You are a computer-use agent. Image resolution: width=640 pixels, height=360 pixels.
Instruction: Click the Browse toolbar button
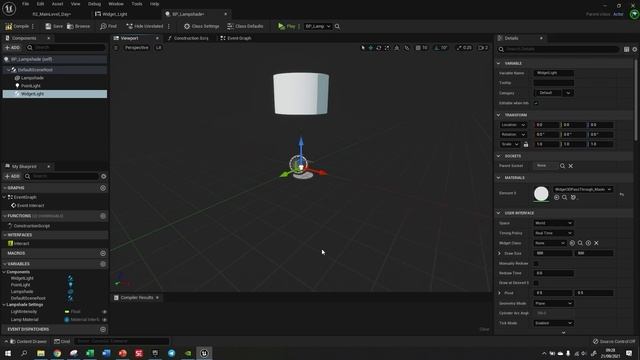[x=78, y=26]
